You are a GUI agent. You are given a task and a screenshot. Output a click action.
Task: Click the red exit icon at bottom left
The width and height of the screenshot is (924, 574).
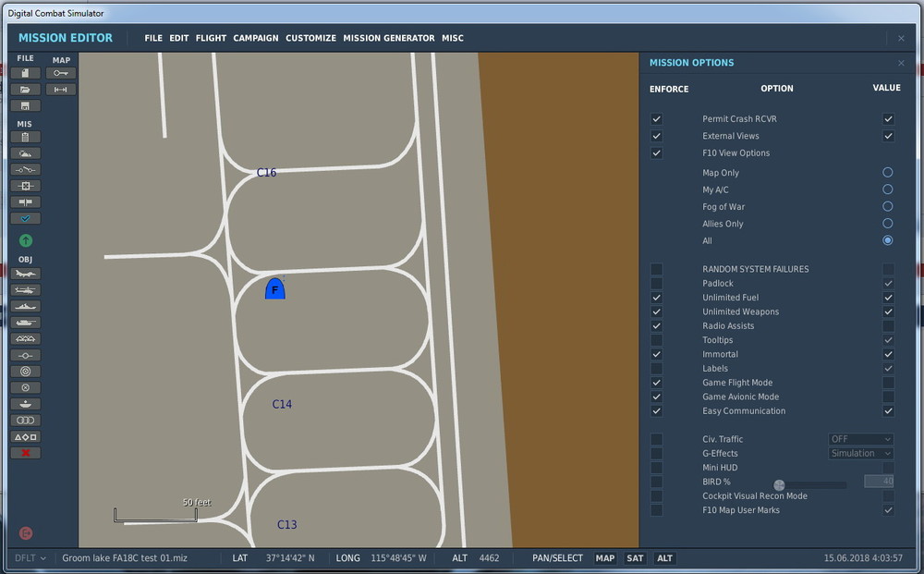point(25,533)
